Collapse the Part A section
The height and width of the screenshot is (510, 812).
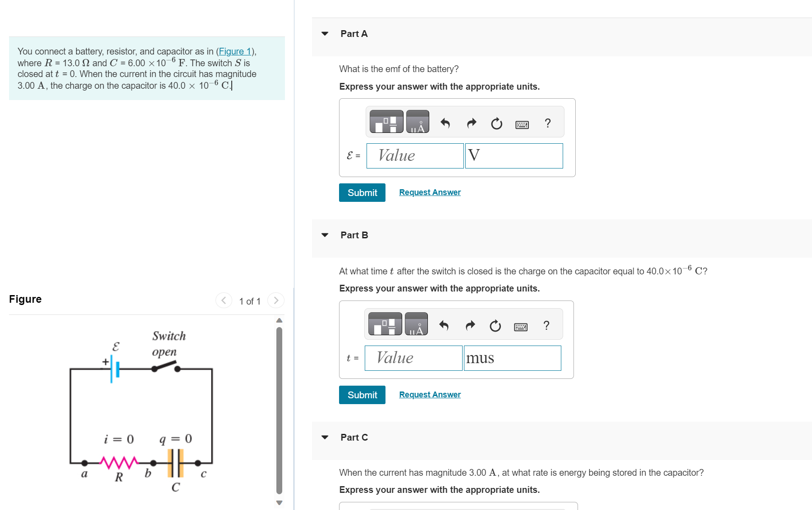325,33
